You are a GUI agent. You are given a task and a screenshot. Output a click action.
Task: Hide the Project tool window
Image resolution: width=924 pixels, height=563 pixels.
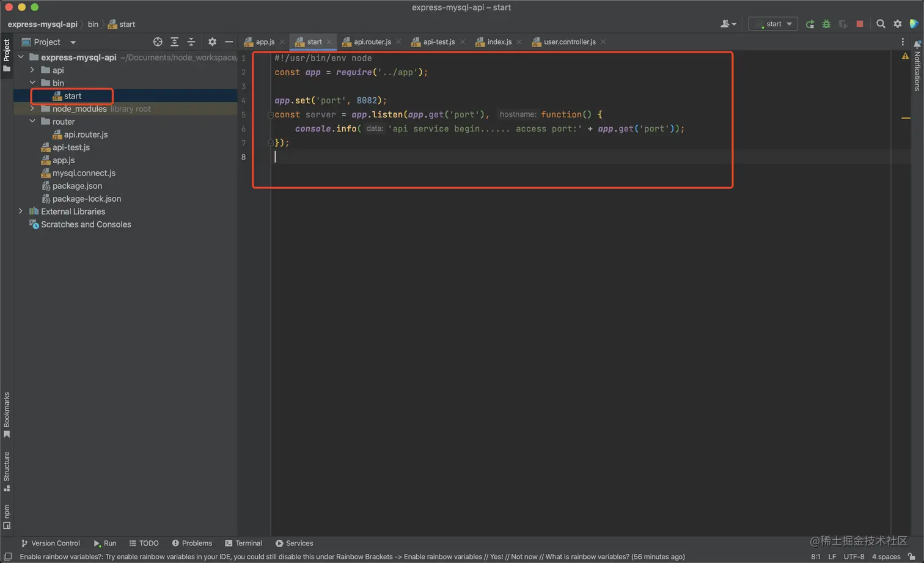229,42
